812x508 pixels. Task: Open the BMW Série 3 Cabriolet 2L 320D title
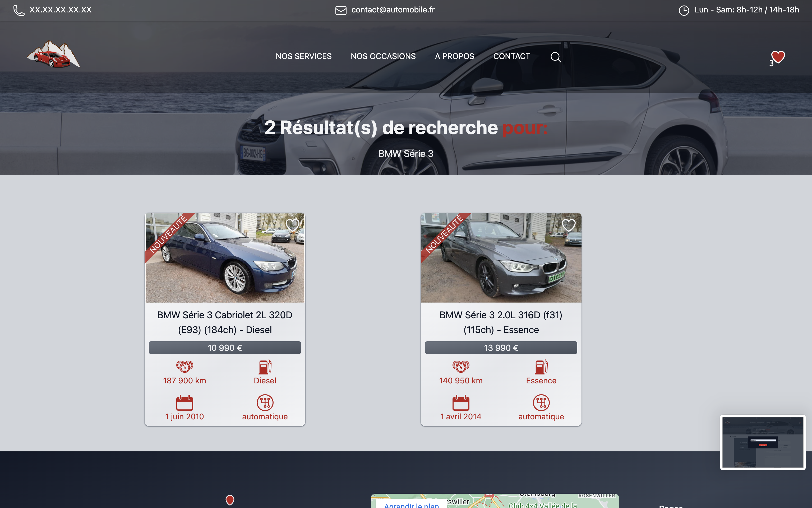point(225,322)
